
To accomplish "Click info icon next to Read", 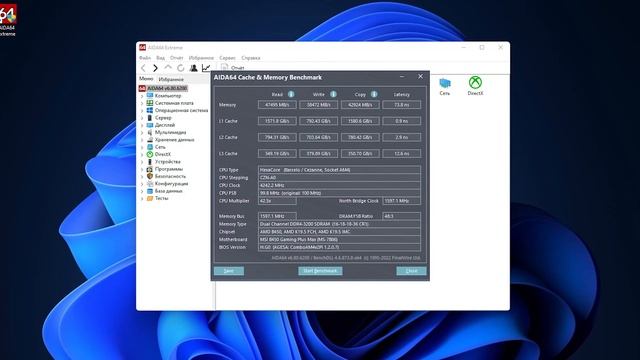I will pos(291,94).
